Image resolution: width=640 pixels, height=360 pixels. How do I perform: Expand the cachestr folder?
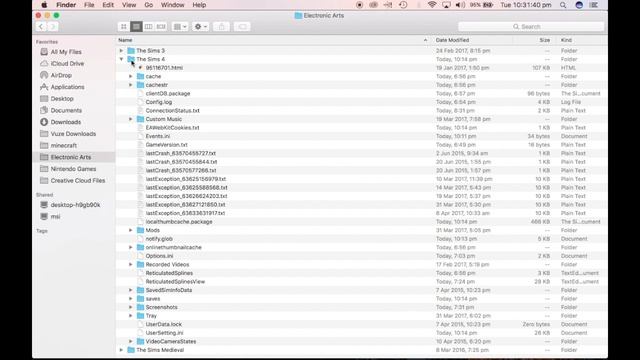pos(131,85)
